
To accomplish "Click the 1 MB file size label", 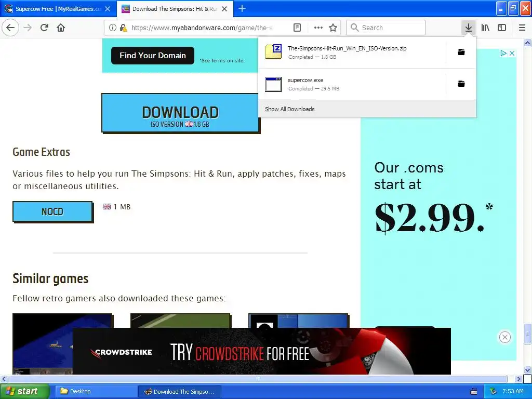I will pyautogui.click(x=122, y=207).
